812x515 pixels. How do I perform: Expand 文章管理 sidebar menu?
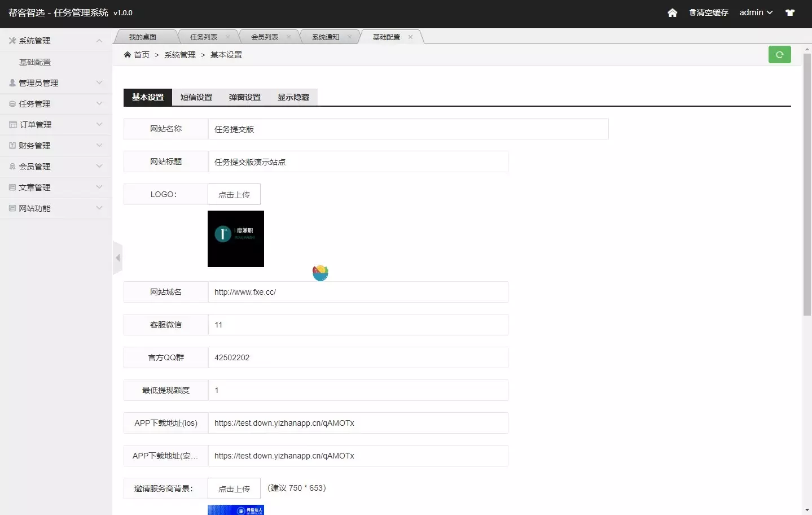coord(56,187)
